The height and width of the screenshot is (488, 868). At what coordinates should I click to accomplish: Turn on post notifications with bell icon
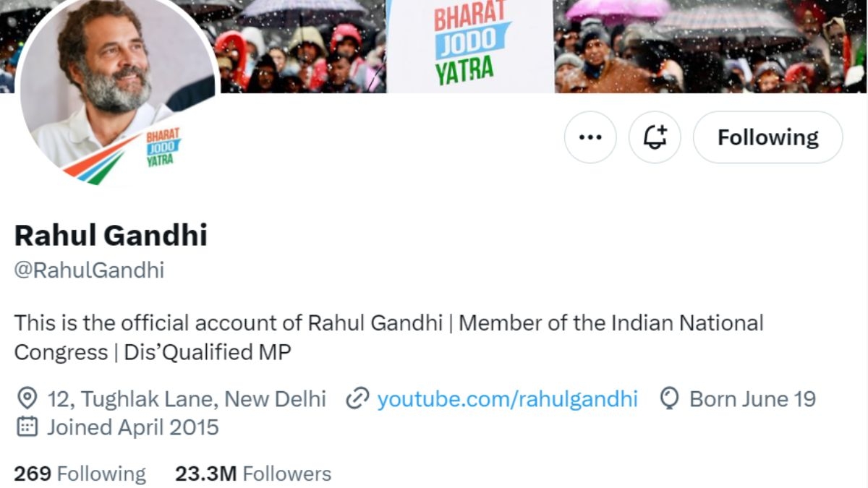[655, 137]
